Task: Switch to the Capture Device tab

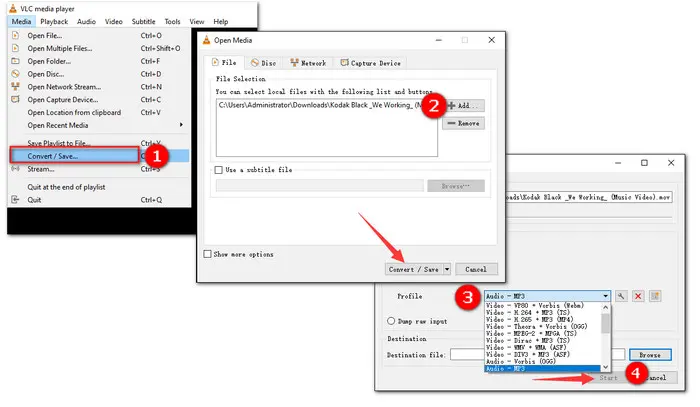Action: (x=371, y=63)
